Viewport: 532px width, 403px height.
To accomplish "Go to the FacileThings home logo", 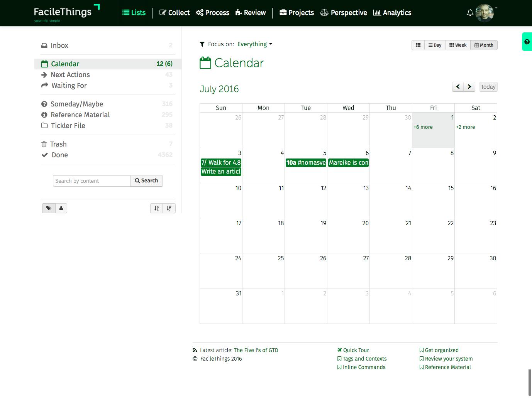I will click(66, 13).
